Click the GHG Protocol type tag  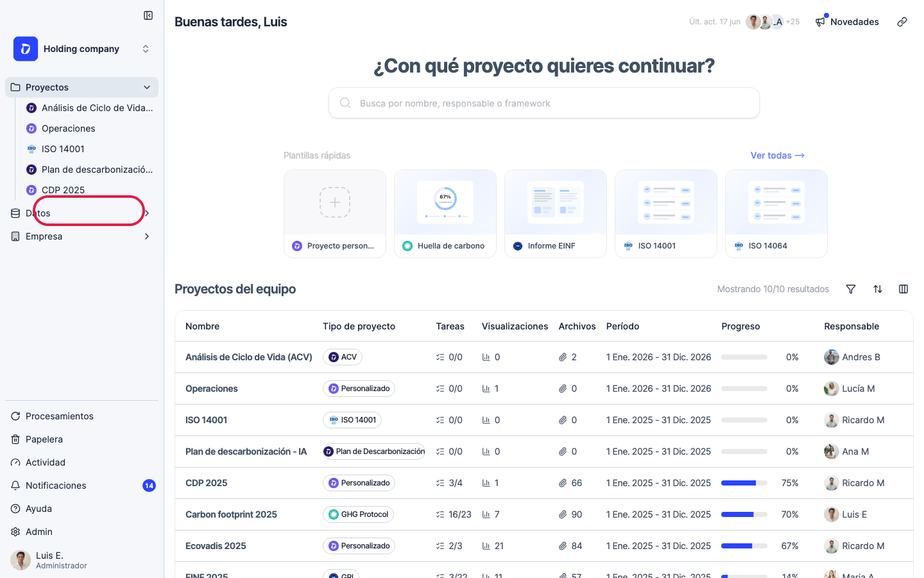[x=358, y=514]
